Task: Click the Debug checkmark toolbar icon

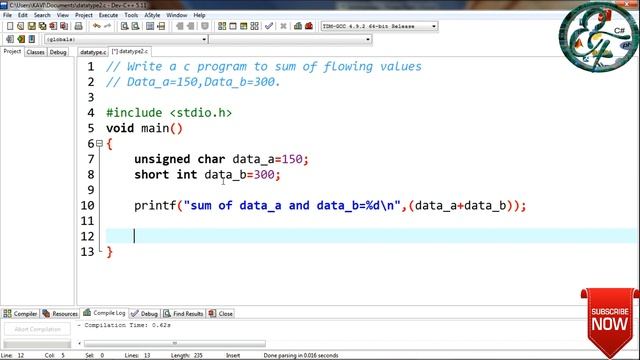Action: [269, 26]
